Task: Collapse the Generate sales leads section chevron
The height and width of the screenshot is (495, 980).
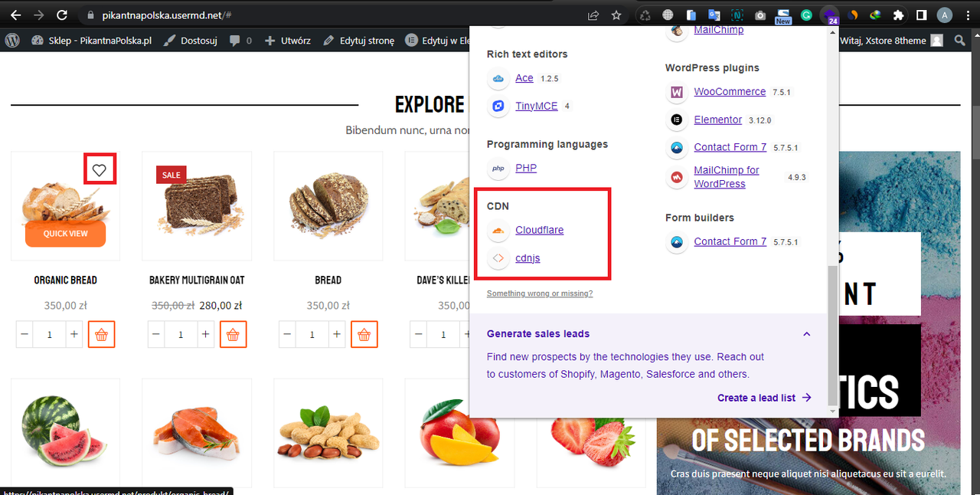Action: [806, 334]
